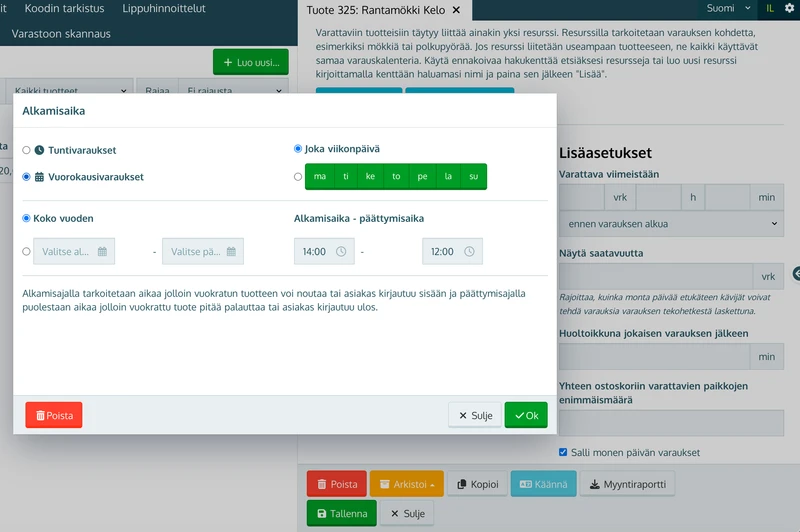Click the Kopioi button

[478, 484]
